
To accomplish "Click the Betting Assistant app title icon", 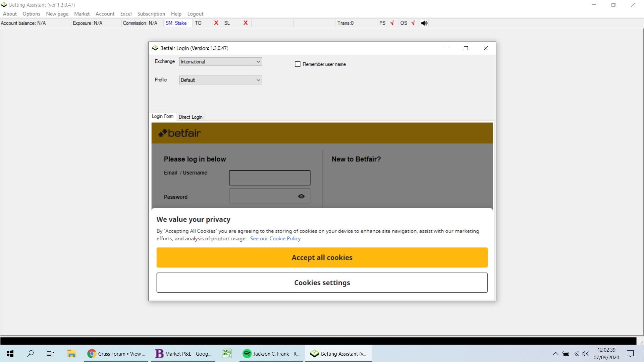I will 4,5.
